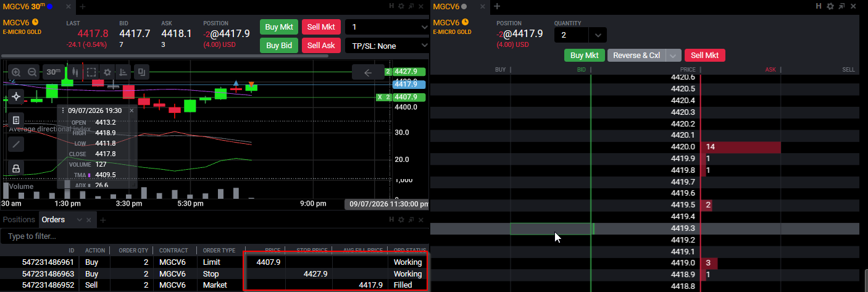This screenshot has width=868, height=292.
Task: Activate the dashed selection rectangle tool
Action: click(91, 72)
